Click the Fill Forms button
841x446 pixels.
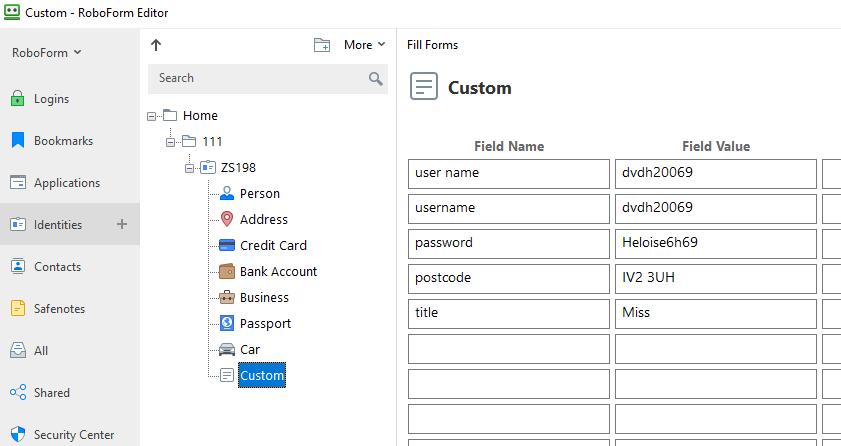pyautogui.click(x=432, y=45)
